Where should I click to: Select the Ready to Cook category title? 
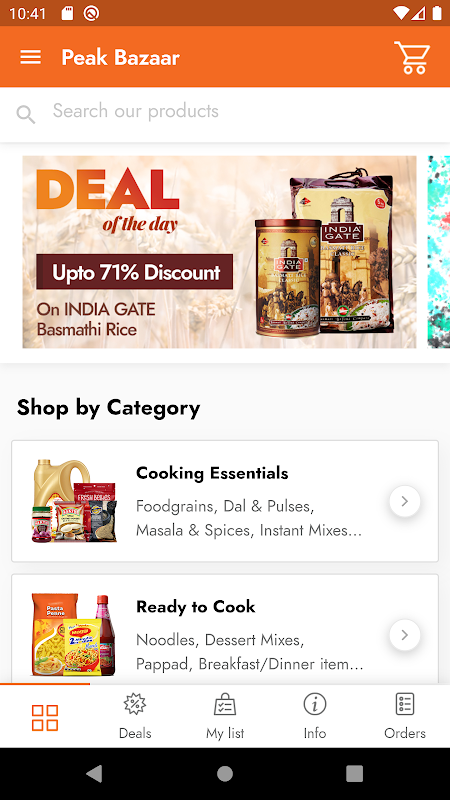coord(195,607)
